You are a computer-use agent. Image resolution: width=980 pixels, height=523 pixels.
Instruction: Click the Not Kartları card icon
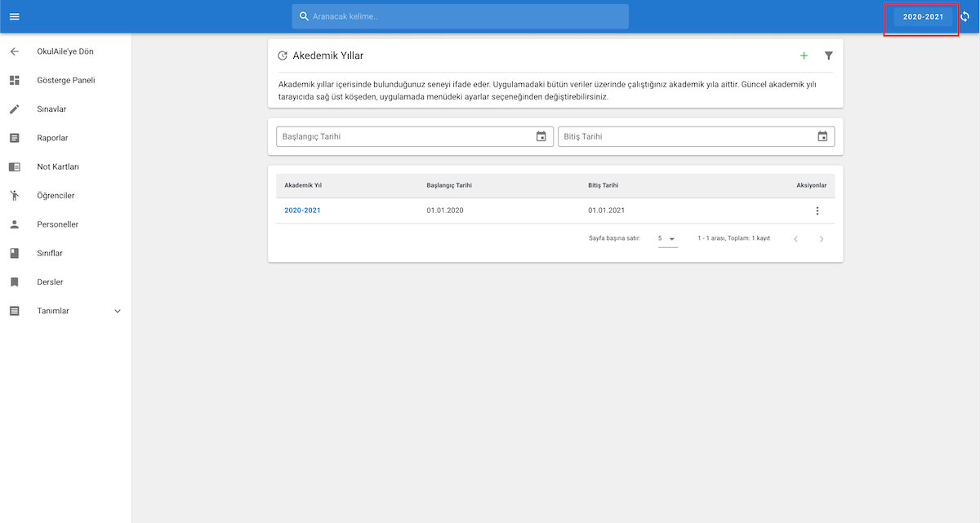coord(14,166)
